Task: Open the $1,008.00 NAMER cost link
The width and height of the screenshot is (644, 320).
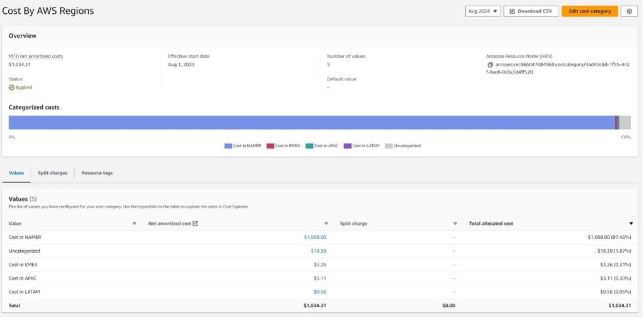Action: pyautogui.click(x=315, y=237)
